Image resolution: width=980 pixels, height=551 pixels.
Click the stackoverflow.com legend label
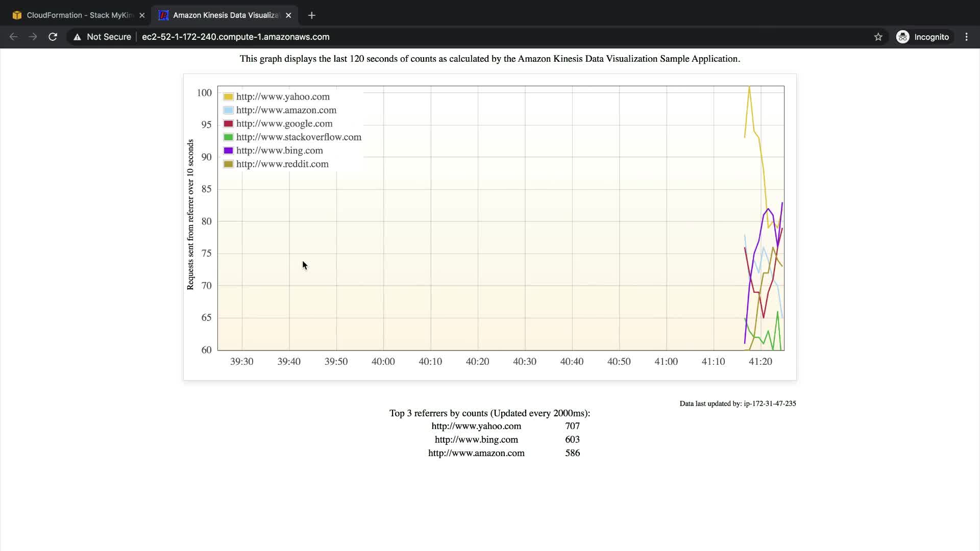[299, 137]
